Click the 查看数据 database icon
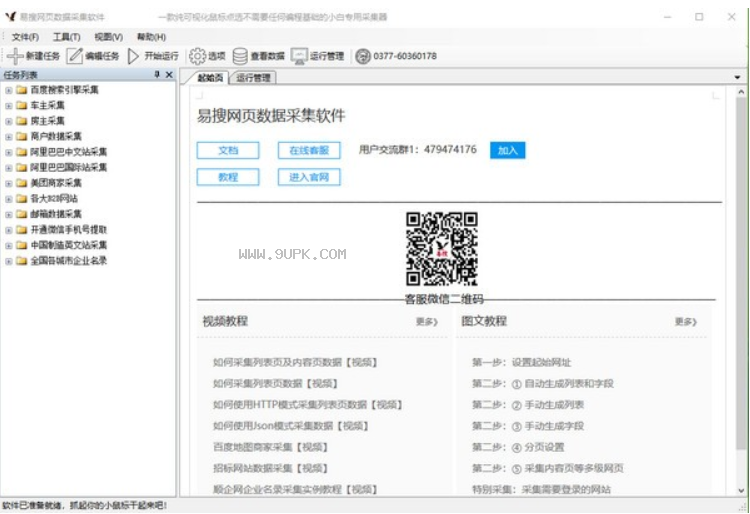 click(240, 56)
